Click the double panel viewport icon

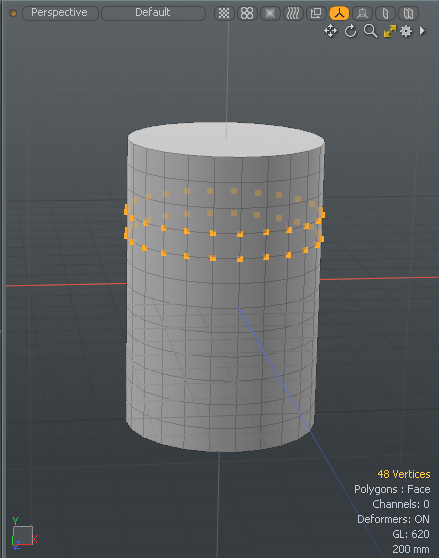(408, 13)
